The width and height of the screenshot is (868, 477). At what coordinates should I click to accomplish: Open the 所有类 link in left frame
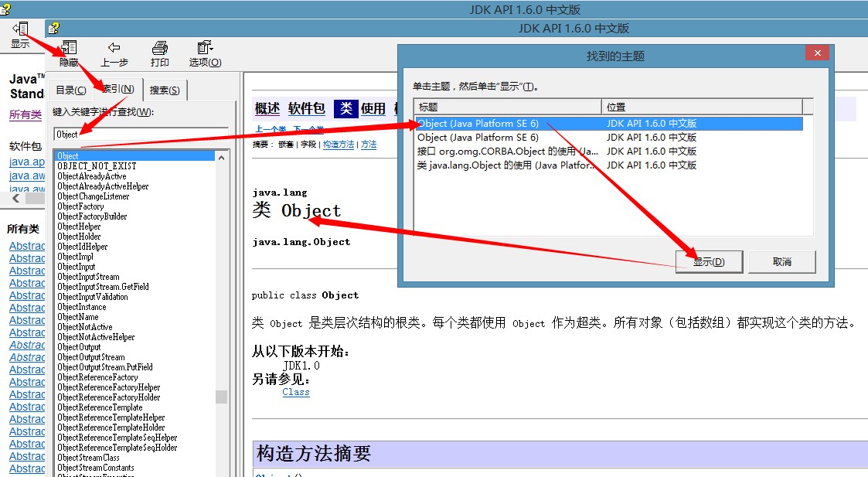[x=26, y=114]
